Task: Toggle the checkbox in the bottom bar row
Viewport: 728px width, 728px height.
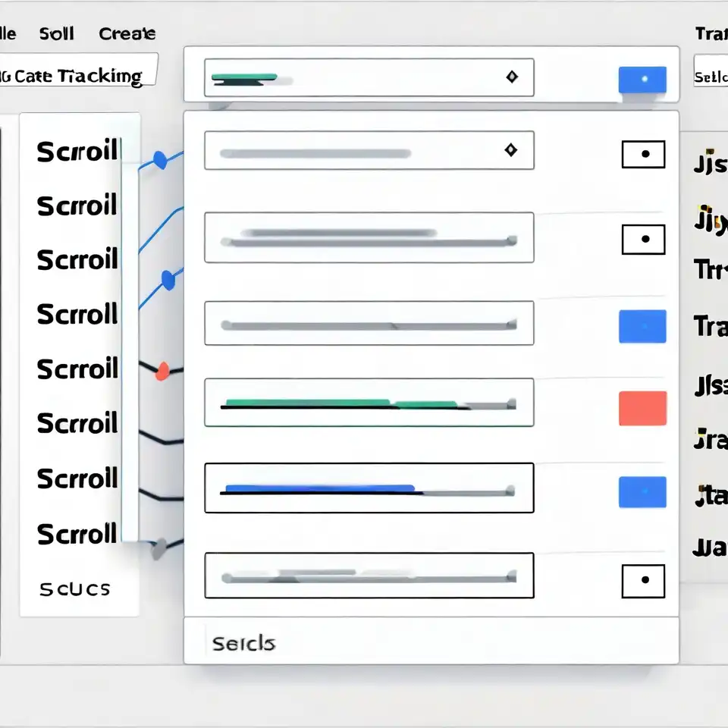Action: click(x=643, y=581)
